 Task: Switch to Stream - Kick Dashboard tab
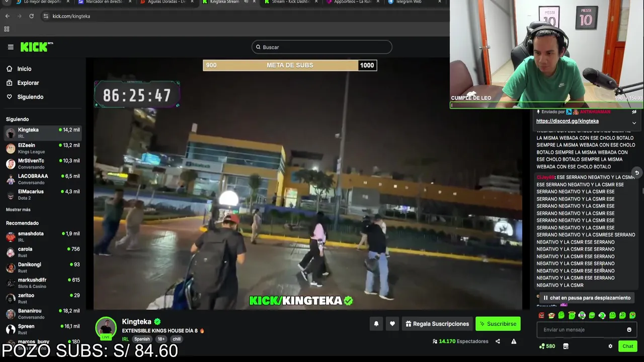pos(291,2)
